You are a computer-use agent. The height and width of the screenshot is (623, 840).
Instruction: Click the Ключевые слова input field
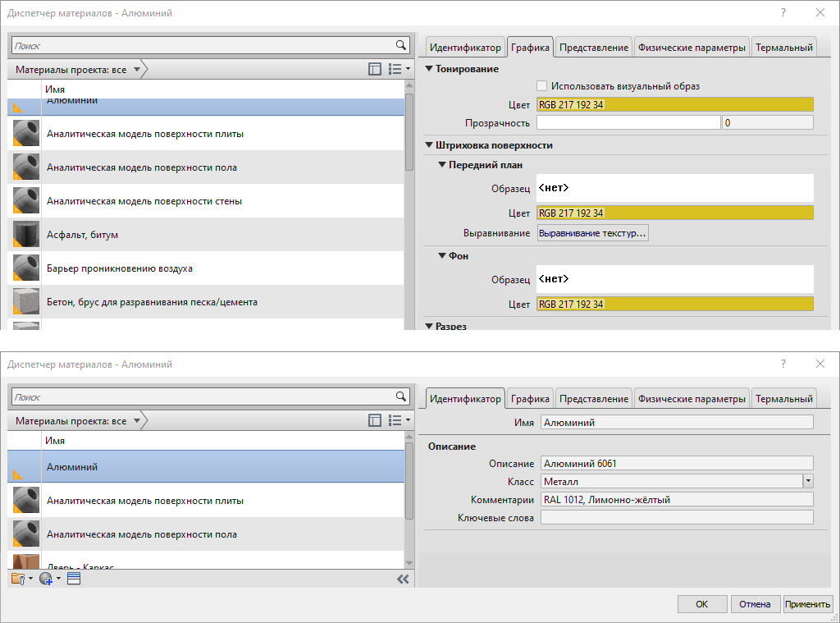point(676,517)
